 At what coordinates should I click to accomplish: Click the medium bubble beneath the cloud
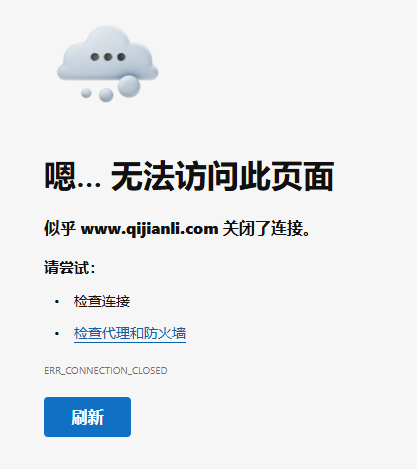pos(106,95)
